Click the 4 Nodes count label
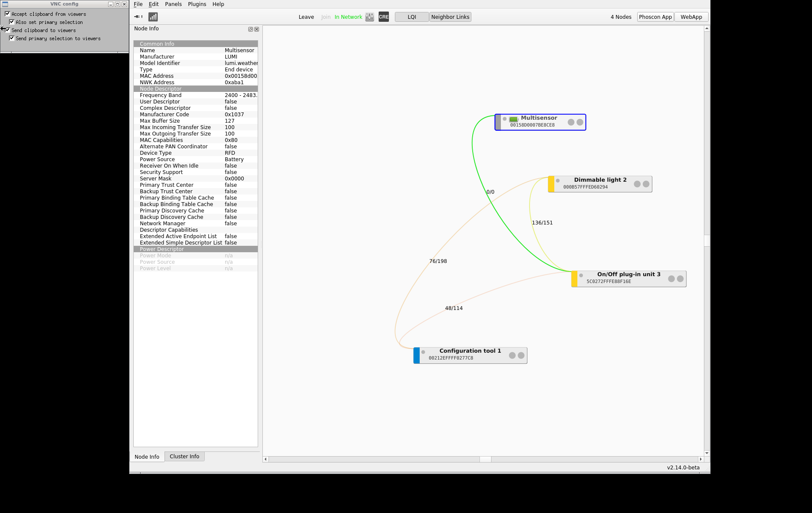812x513 pixels. 621,17
